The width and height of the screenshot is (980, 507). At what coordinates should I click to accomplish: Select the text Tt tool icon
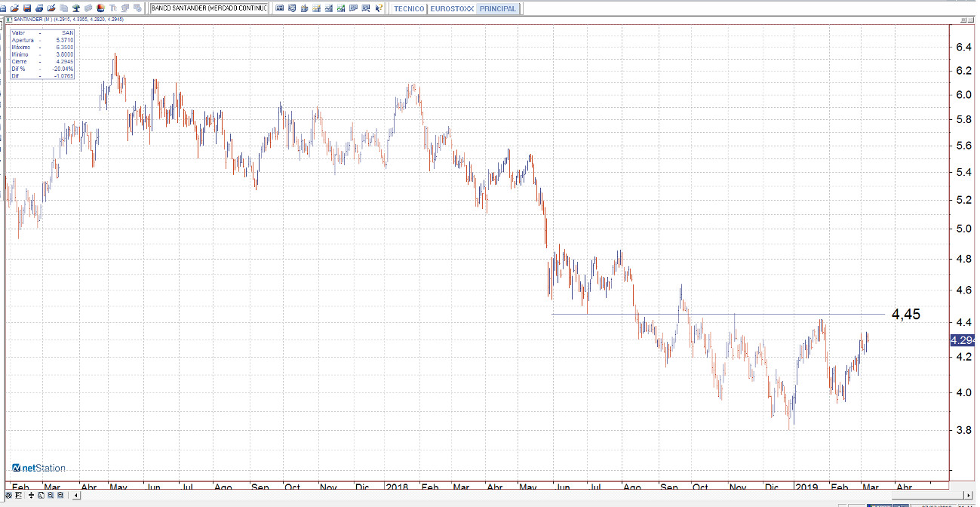tap(113, 8)
